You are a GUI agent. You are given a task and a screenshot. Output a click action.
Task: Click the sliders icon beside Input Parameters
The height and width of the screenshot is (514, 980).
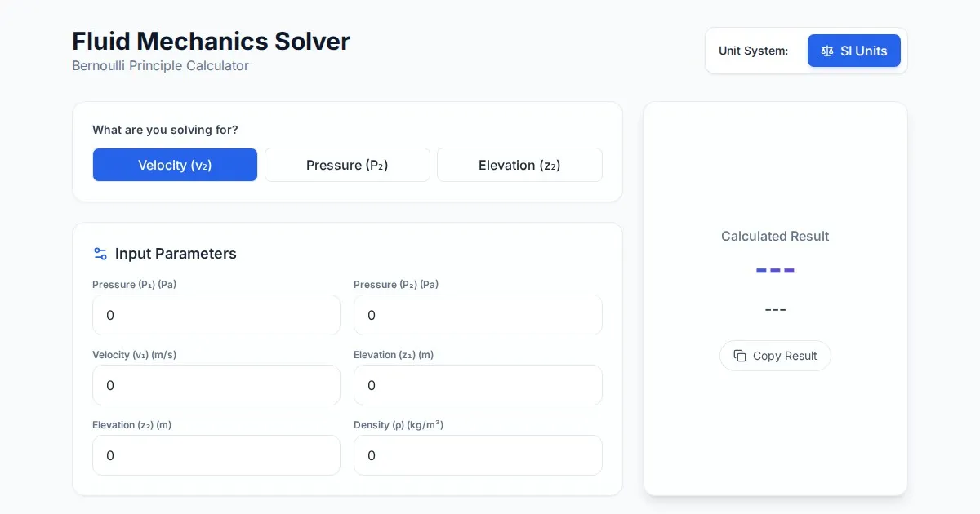100,254
